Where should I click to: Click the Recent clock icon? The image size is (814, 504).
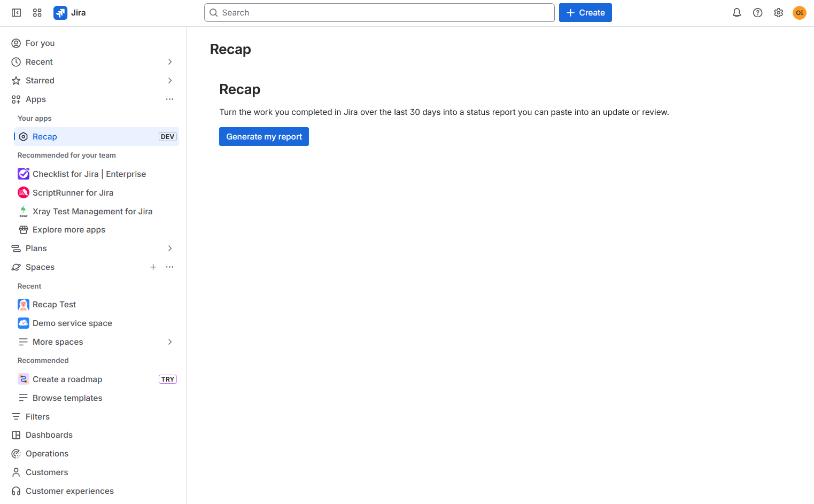pyautogui.click(x=16, y=62)
